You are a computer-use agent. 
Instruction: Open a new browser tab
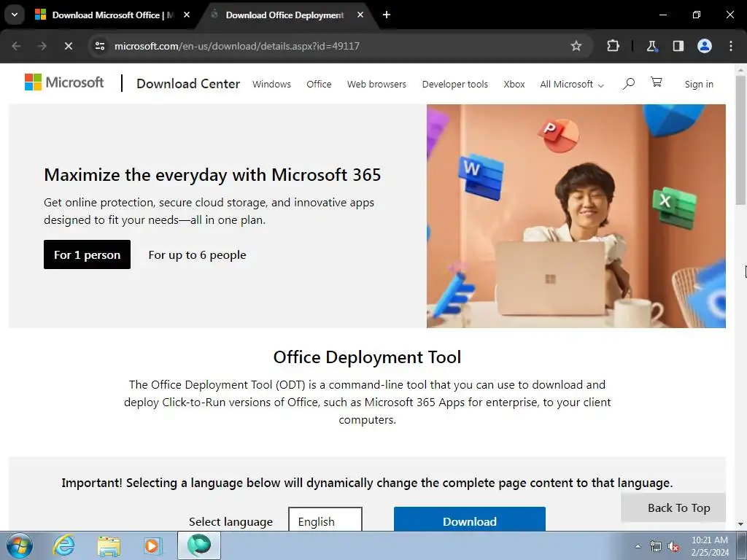point(387,15)
